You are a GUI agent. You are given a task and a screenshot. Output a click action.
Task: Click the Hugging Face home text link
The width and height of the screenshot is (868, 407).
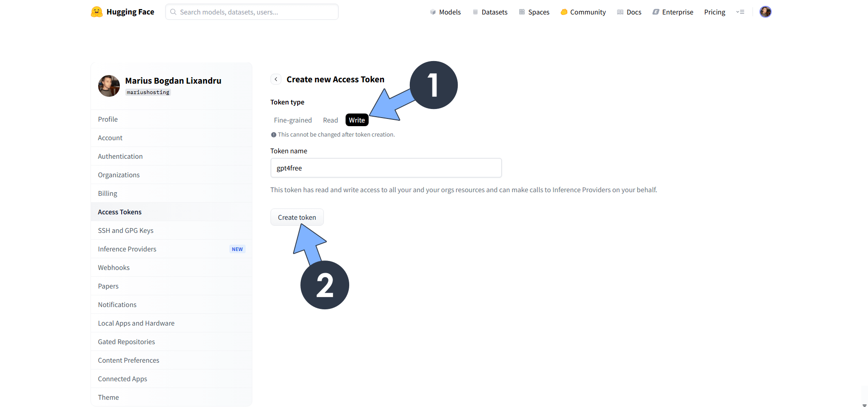(130, 12)
